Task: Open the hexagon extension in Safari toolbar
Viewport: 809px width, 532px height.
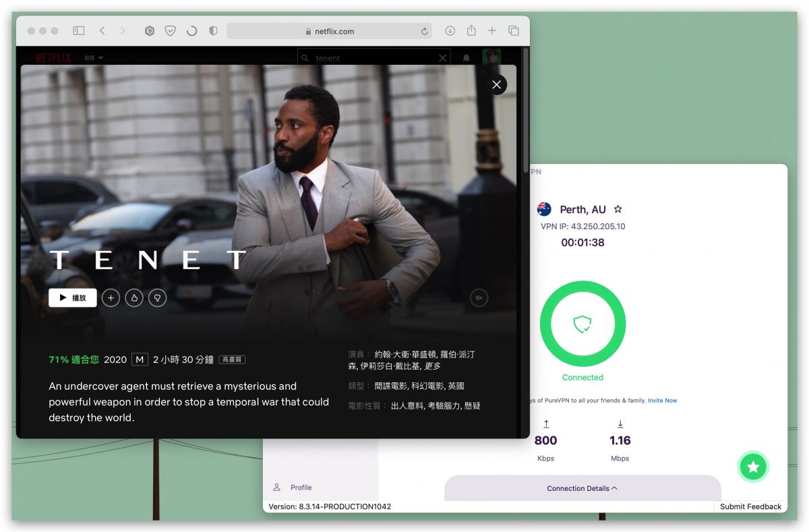Action: coord(150,31)
